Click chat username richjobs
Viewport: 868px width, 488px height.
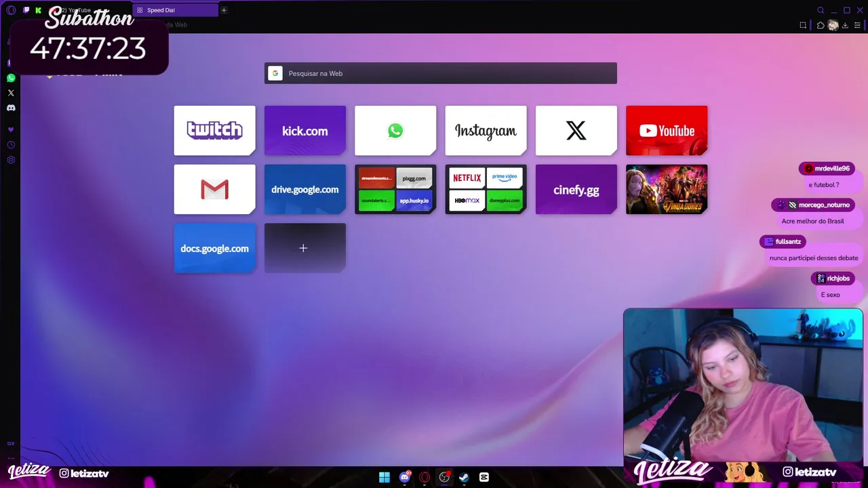[838, 278]
